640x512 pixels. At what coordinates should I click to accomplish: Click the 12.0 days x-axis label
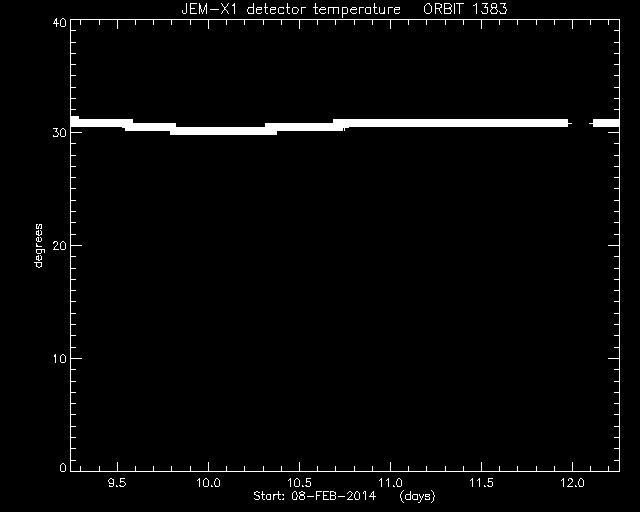click(x=573, y=483)
